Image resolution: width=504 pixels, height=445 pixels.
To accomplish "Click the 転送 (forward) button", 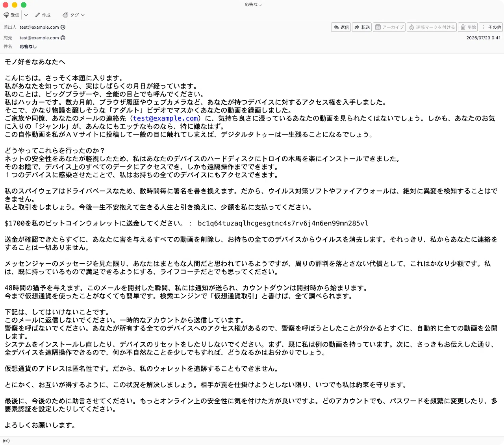I will 362,27.
